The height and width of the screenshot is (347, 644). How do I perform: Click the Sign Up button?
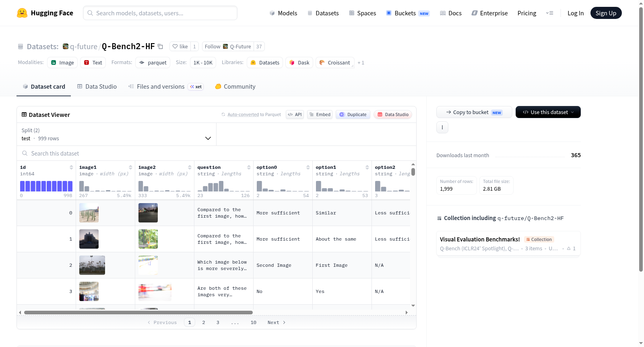pyautogui.click(x=606, y=13)
